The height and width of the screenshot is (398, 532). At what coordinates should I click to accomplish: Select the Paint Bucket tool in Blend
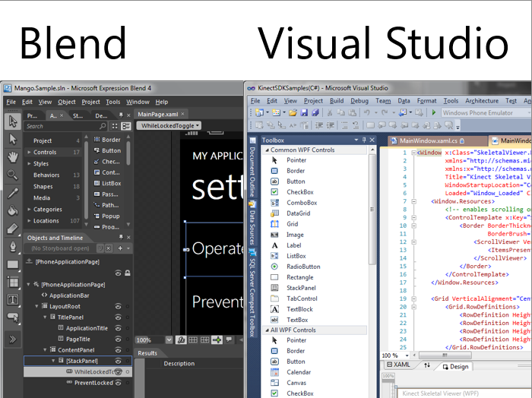pos(13,210)
